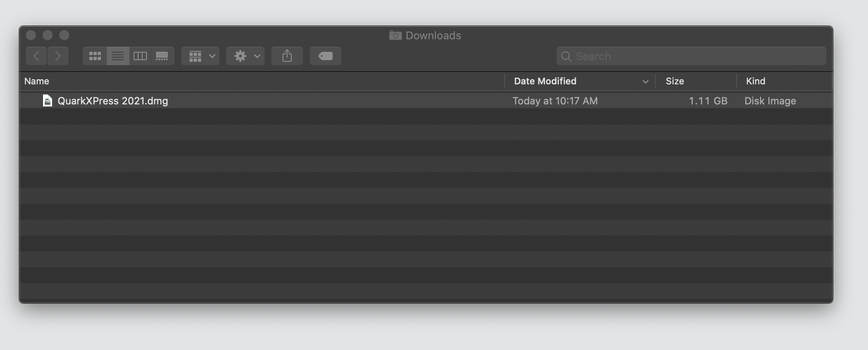Screen dimensions: 868x350
Task: Open the gear menu dropdown arrow
Action: [x=256, y=56]
